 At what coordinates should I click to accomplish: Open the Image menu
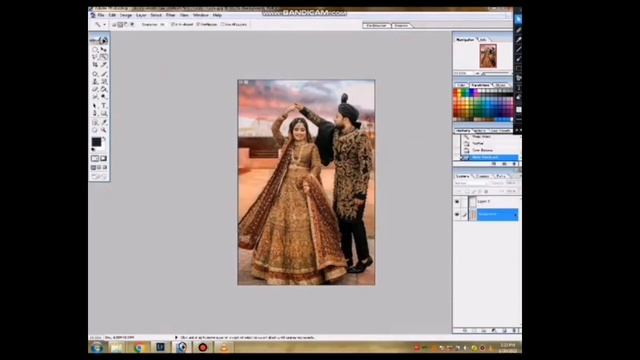126,15
